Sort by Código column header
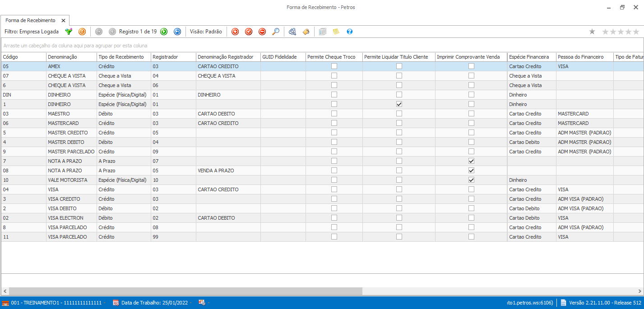 click(x=23, y=57)
